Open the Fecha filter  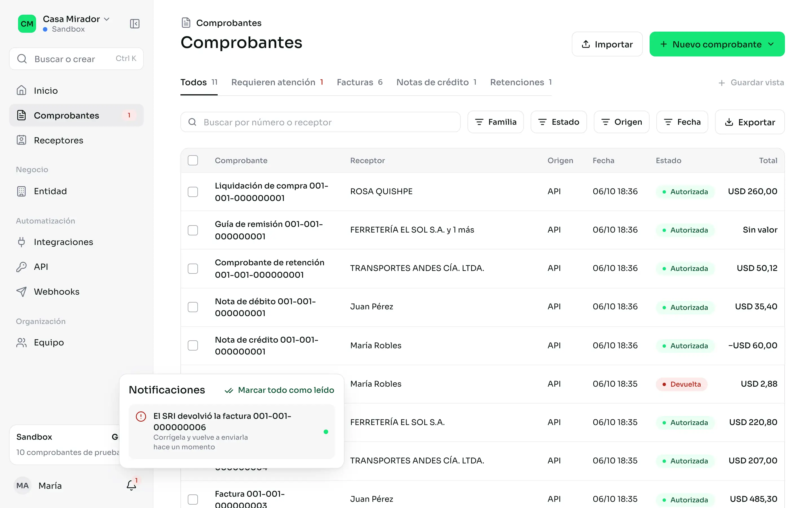(682, 122)
